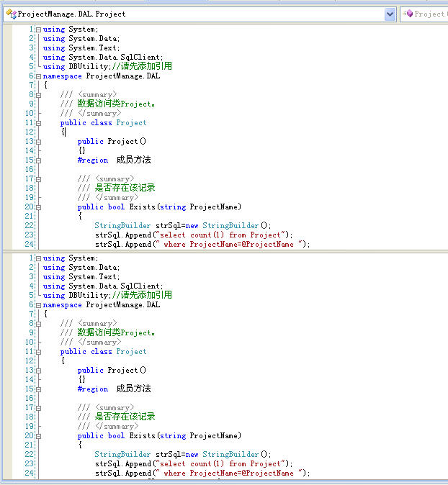The image size is (448, 485).
Task: Collapse the summary comment at line 8, lower pane
Action: point(38,324)
